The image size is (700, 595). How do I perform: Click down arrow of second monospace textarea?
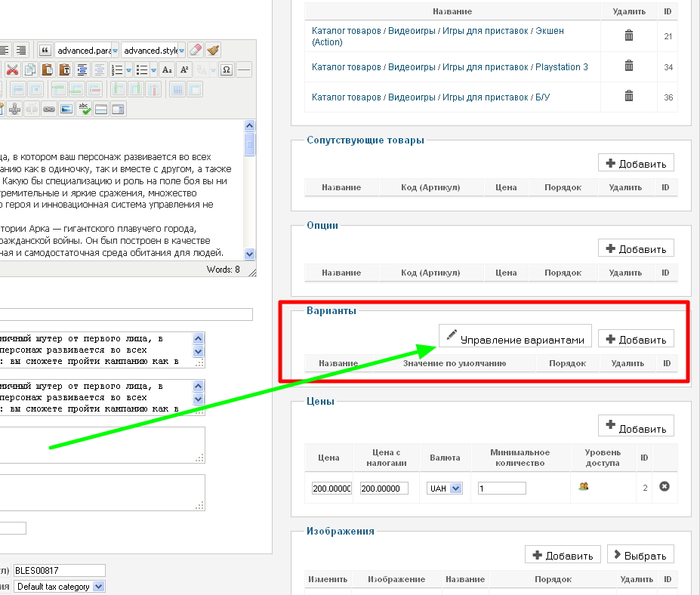tap(199, 399)
